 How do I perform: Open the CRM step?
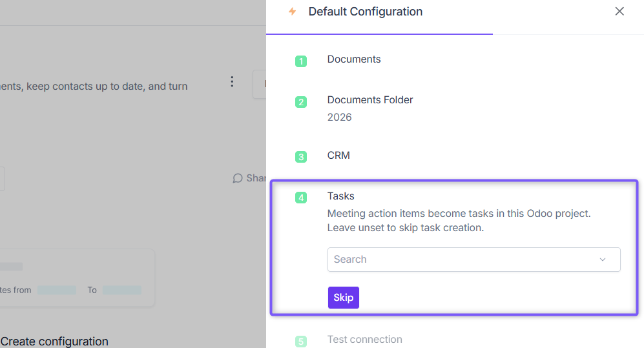pyautogui.click(x=338, y=155)
